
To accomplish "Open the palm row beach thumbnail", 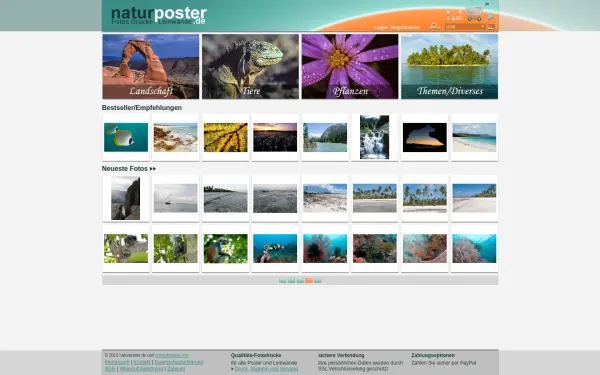I will 375,198.
